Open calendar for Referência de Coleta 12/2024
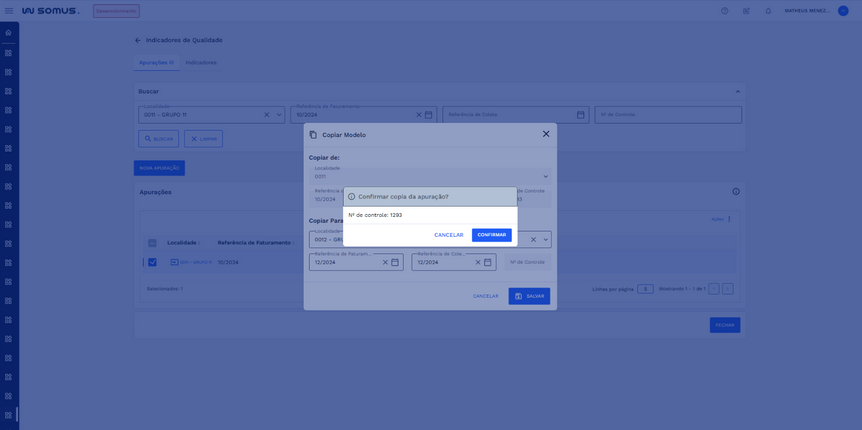 click(488, 263)
